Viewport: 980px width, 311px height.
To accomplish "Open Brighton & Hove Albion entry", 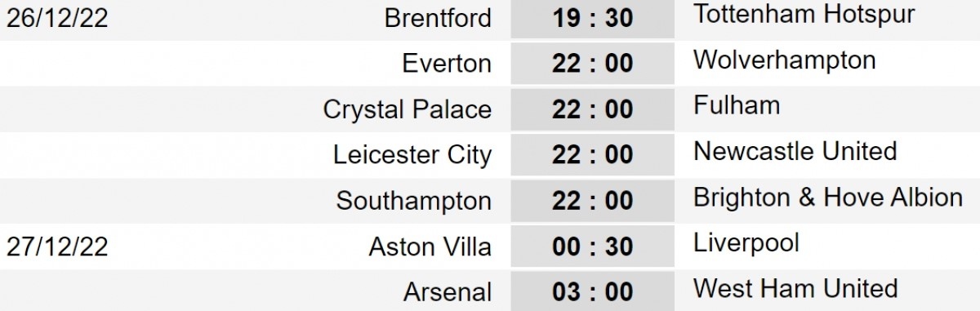I will 828,197.
